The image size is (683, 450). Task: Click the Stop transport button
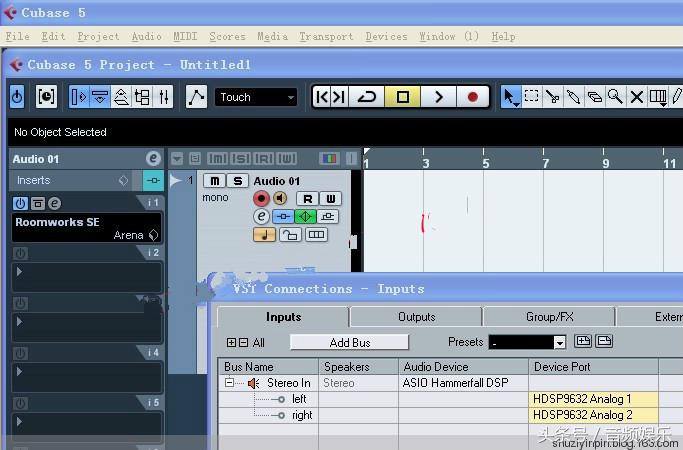point(402,97)
